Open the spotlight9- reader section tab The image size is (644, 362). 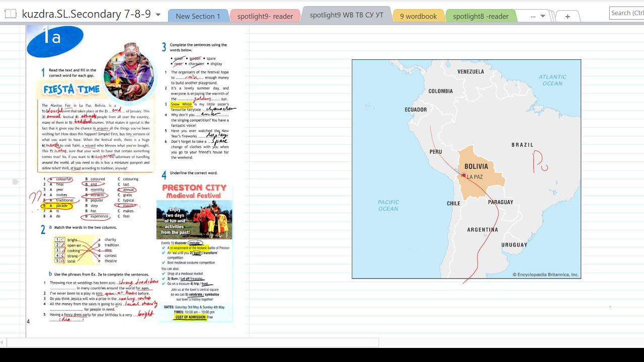(265, 16)
